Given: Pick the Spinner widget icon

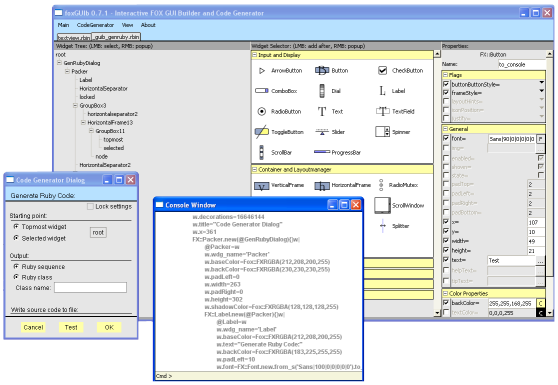Looking at the screenshot, I should click(x=382, y=132).
